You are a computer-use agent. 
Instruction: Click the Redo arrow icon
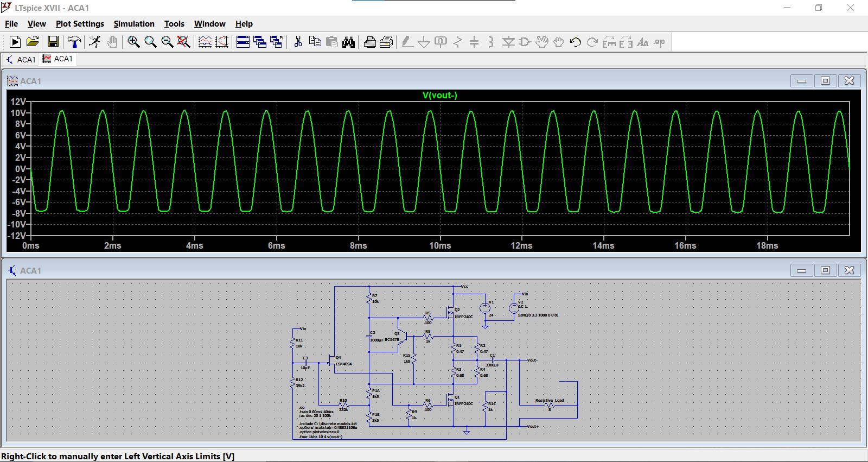point(592,42)
